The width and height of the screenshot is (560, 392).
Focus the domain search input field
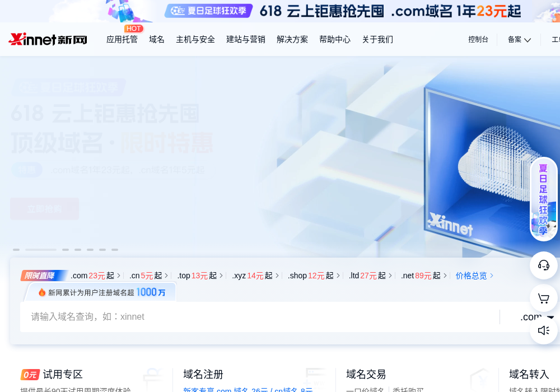[260, 317]
